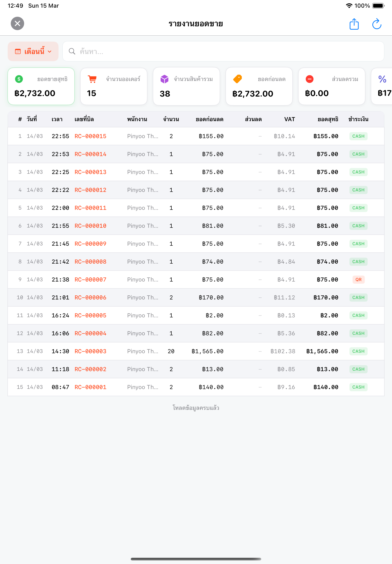
Task: Tap the percent icon card
Action: click(x=382, y=86)
